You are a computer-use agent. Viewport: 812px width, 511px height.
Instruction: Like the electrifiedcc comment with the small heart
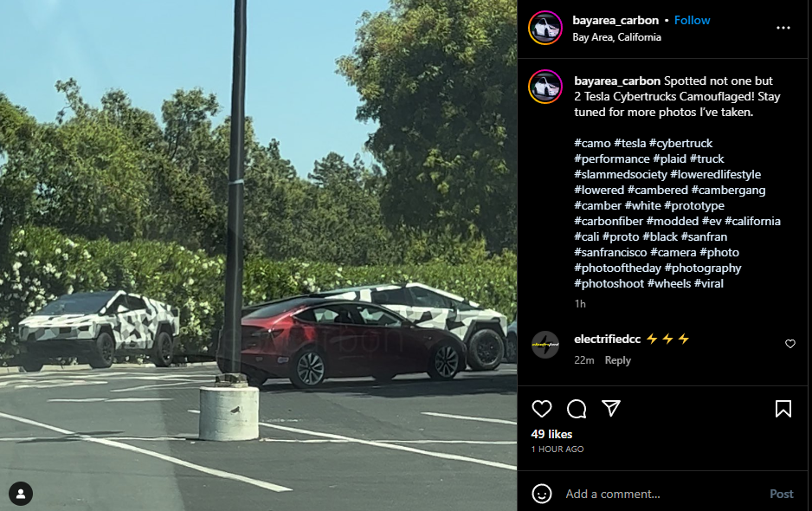790,344
